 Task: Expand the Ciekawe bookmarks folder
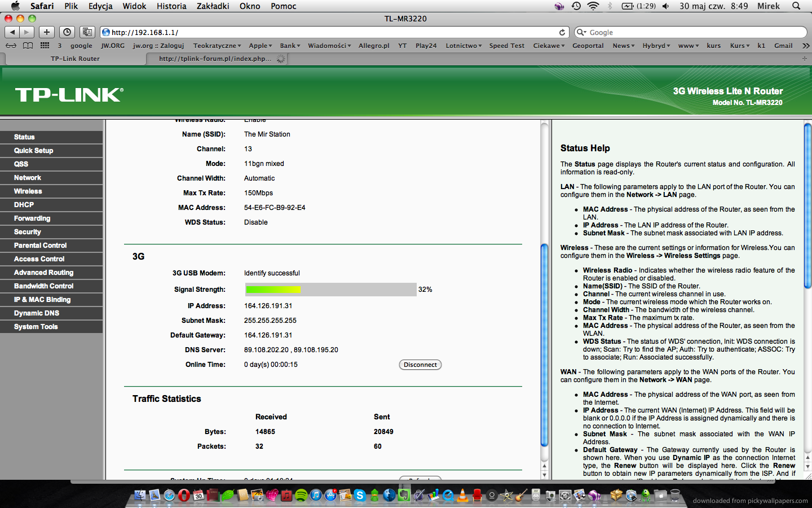click(x=549, y=46)
